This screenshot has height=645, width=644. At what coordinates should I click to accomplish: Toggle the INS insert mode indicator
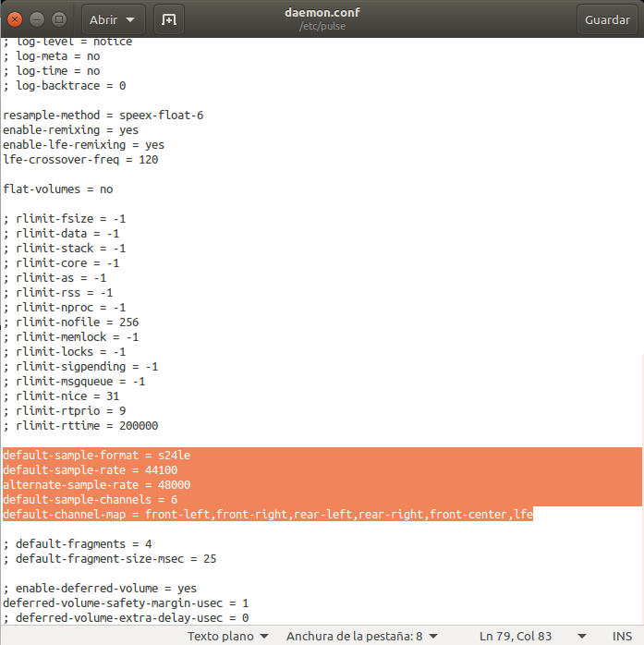[x=611, y=636]
